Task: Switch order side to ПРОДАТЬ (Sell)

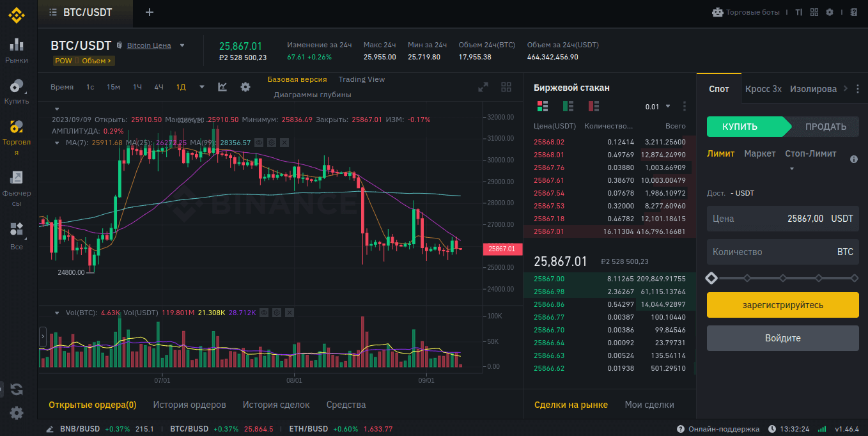Action: (825, 127)
